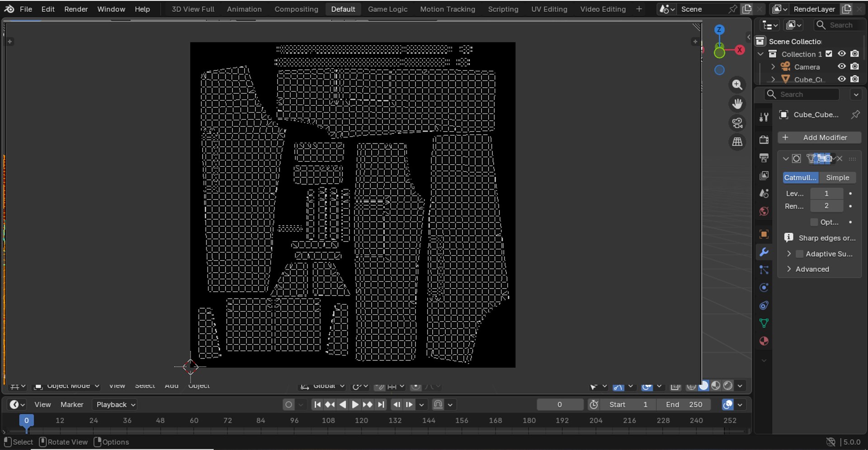Open the Object Mode dropdown
This screenshot has width=868, height=450.
coord(67,386)
